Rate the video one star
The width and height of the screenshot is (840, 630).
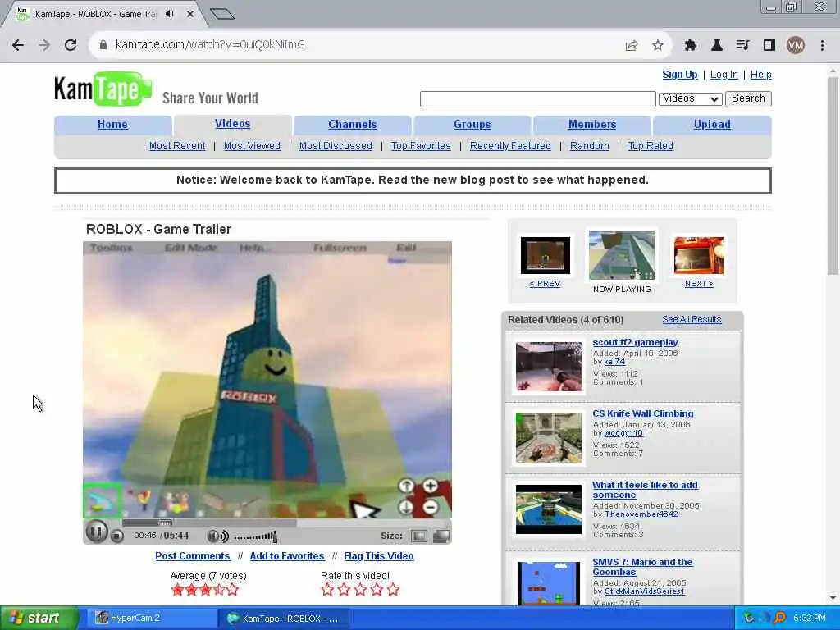(x=327, y=590)
